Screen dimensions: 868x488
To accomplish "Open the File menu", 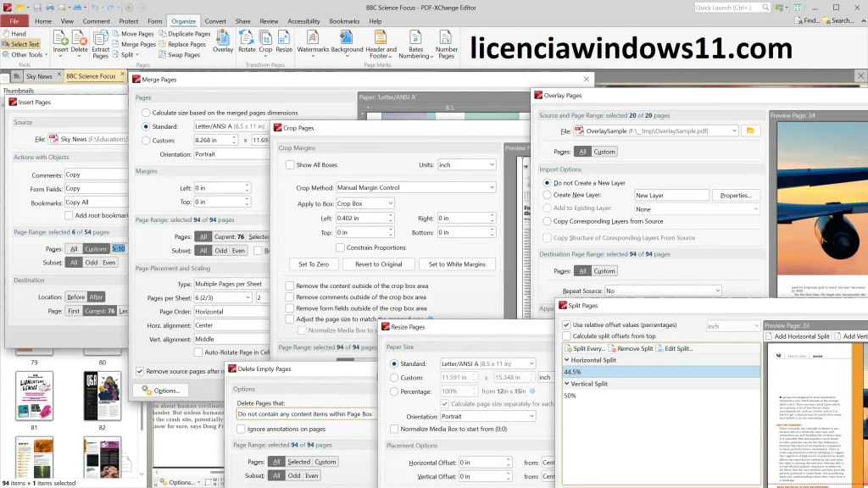I will point(14,21).
